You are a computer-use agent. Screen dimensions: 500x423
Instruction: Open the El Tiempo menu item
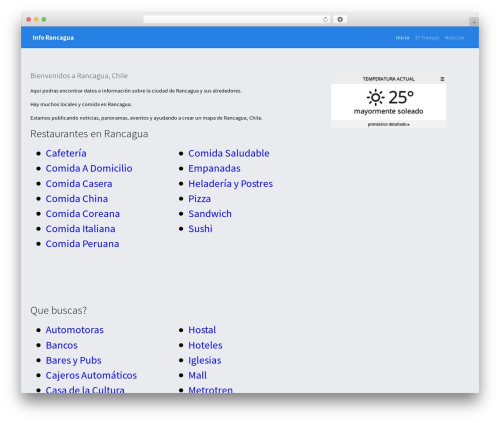coord(427,38)
